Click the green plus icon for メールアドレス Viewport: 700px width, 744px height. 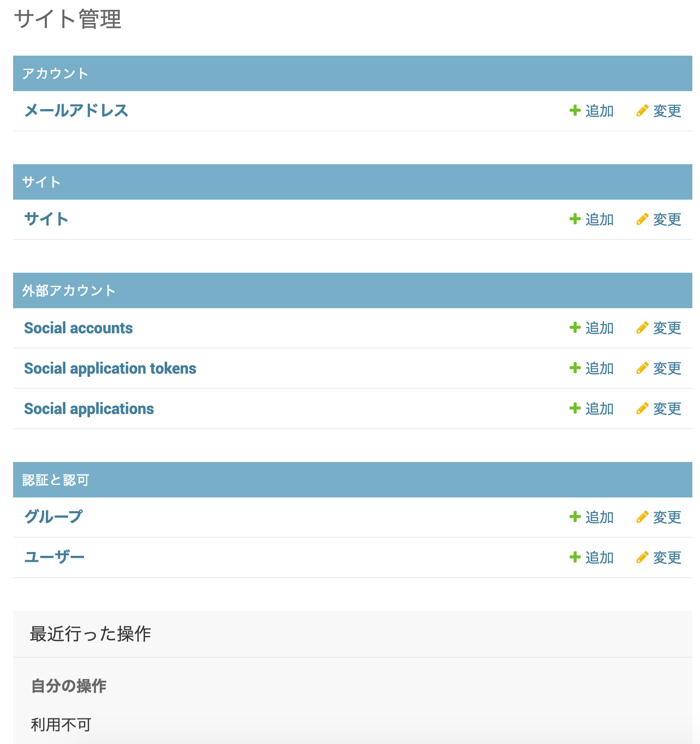click(575, 111)
